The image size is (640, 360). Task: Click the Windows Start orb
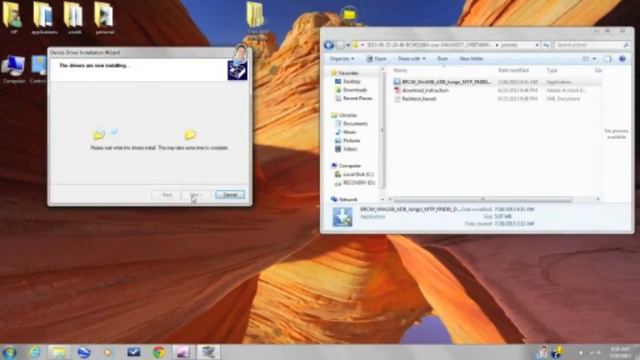pos(9,352)
